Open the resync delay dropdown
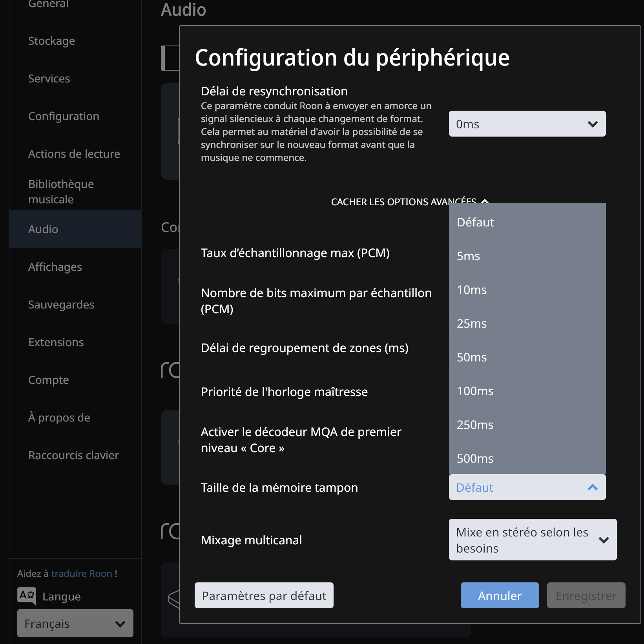 click(527, 124)
